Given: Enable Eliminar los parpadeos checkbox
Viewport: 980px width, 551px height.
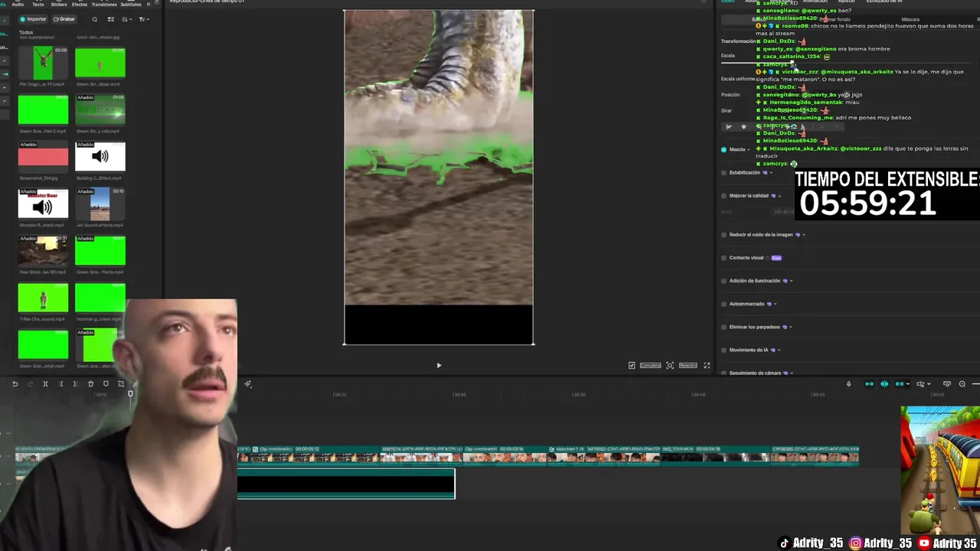Looking at the screenshot, I should pyautogui.click(x=724, y=327).
